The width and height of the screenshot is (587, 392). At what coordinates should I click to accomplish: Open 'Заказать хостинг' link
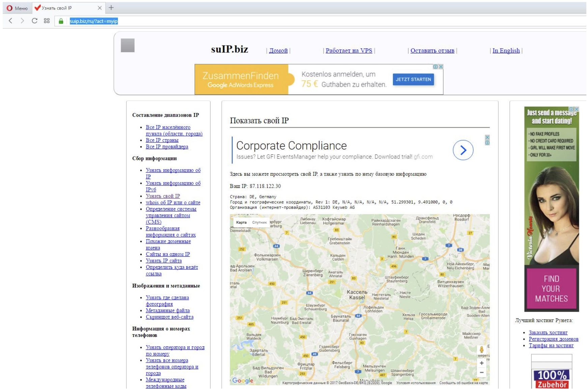coord(548,333)
